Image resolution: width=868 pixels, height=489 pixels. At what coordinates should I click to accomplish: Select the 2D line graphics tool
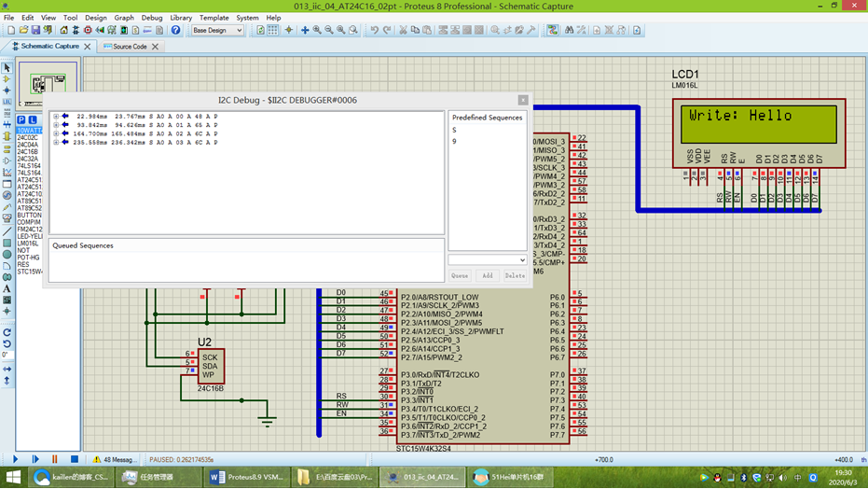click(7, 231)
